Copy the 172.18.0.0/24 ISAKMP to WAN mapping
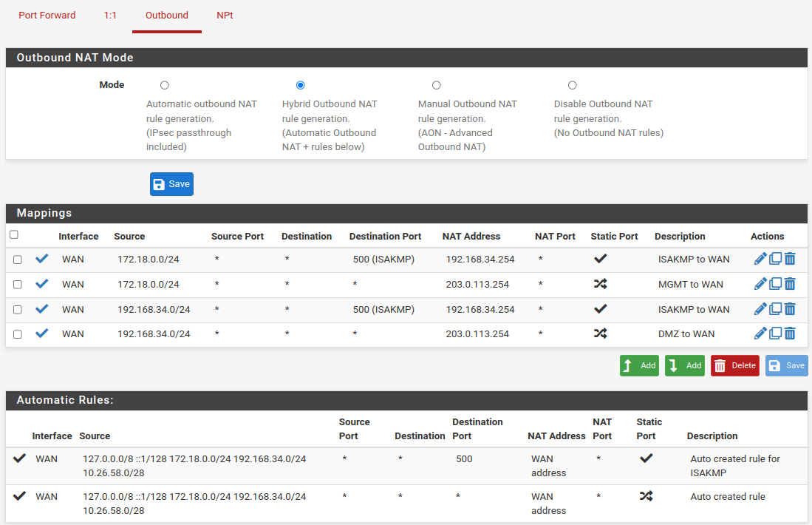The height and width of the screenshot is (525, 812). tap(775, 259)
